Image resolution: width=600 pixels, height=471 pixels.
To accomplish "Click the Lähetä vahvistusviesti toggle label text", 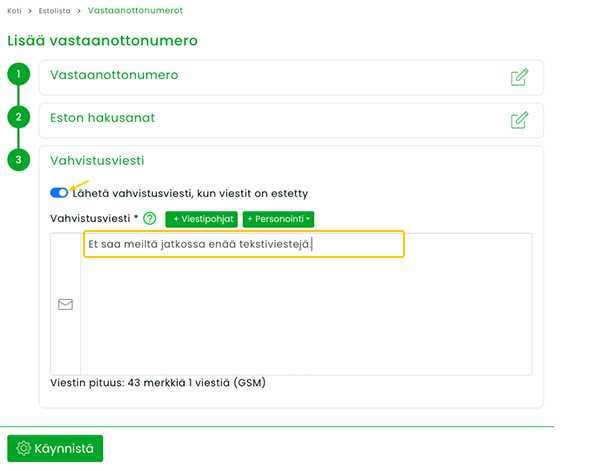I will pos(190,194).
